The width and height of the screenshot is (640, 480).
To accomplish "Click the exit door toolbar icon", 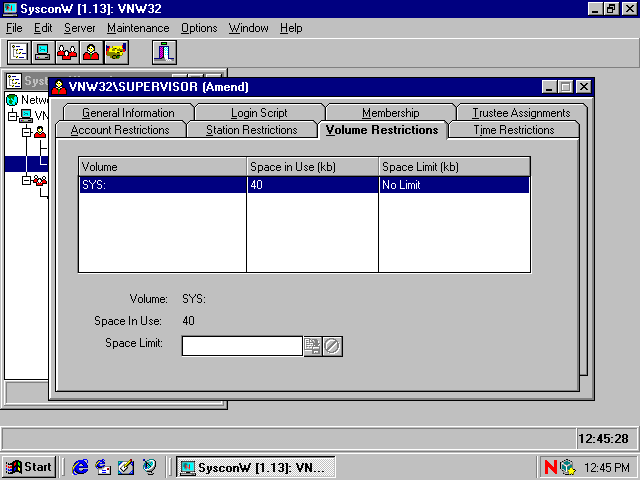I will [x=164, y=52].
